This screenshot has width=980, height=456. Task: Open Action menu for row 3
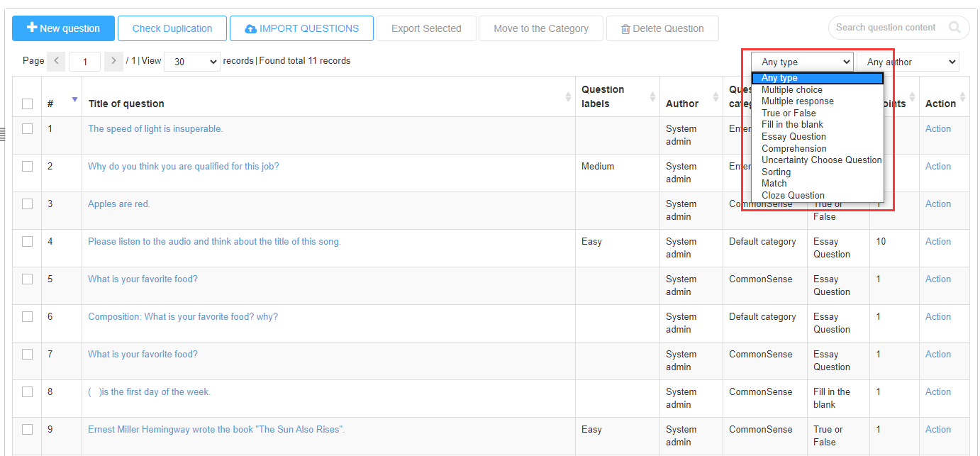[938, 204]
